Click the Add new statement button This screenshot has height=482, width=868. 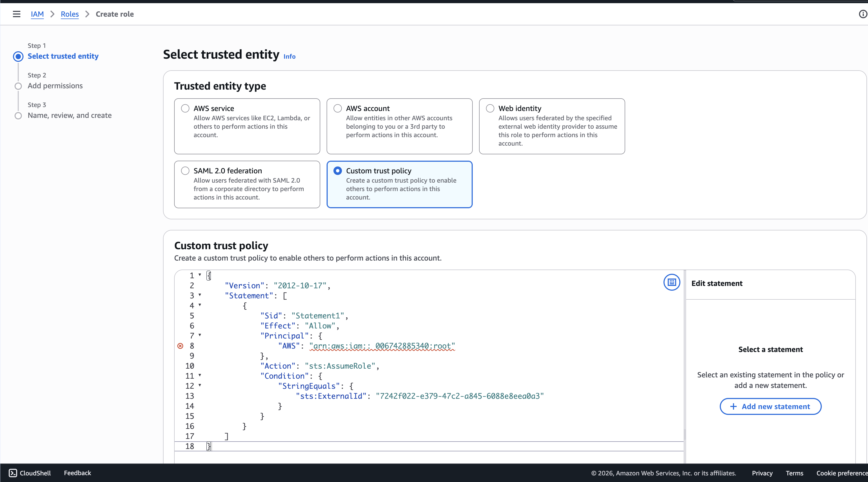point(770,406)
